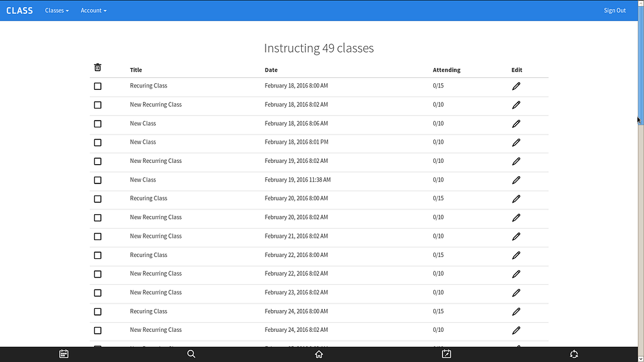
Task: Check the February 20 8:00 AM Recuring Class
Action: click(98, 199)
